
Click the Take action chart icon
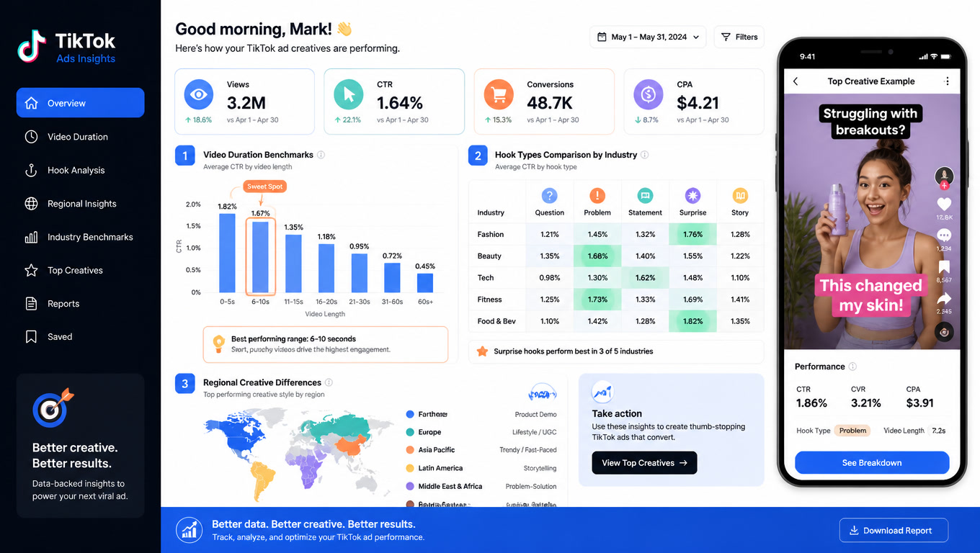pos(602,392)
